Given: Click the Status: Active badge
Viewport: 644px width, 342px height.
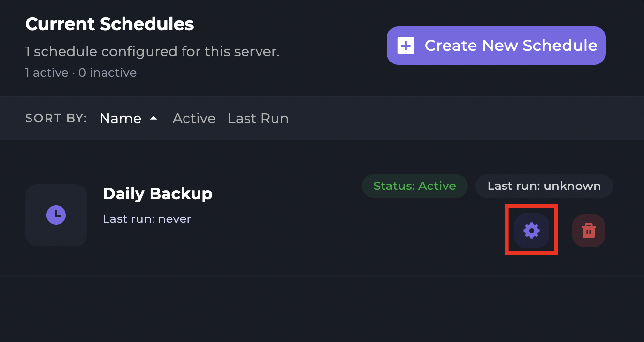Looking at the screenshot, I should coord(414,186).
